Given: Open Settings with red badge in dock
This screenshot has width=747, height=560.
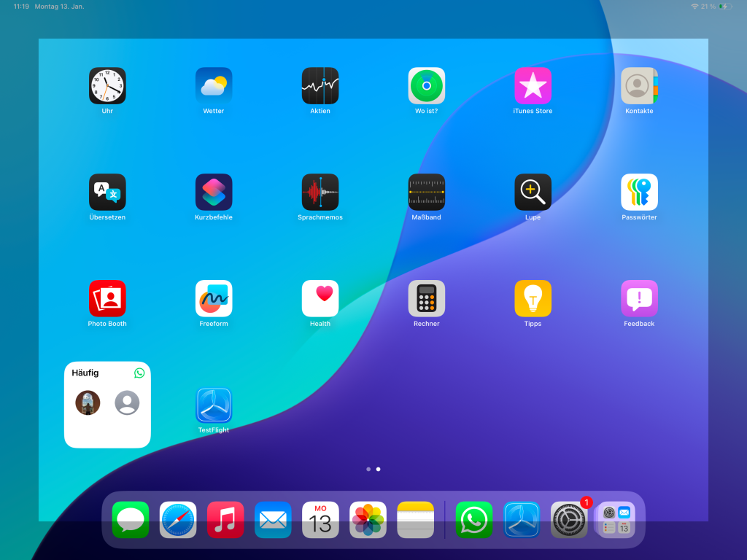Looking at the screenshot, I should (569, 520).
